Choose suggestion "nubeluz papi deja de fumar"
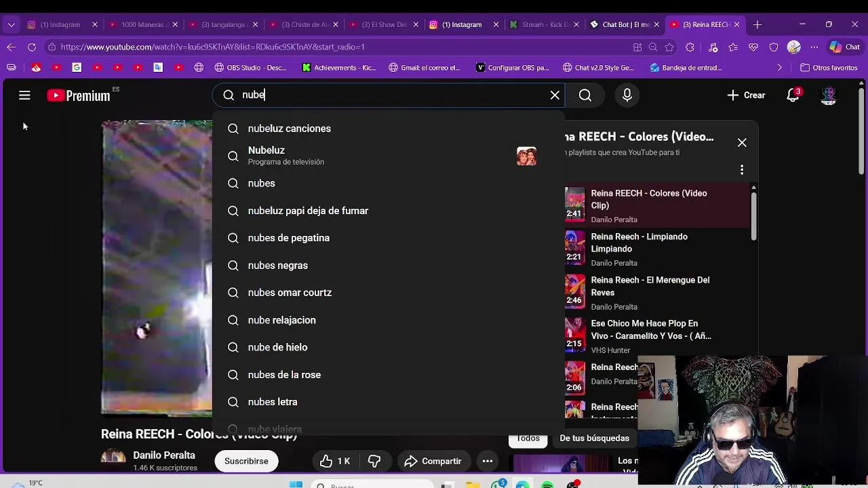 [x=388, y=211]
